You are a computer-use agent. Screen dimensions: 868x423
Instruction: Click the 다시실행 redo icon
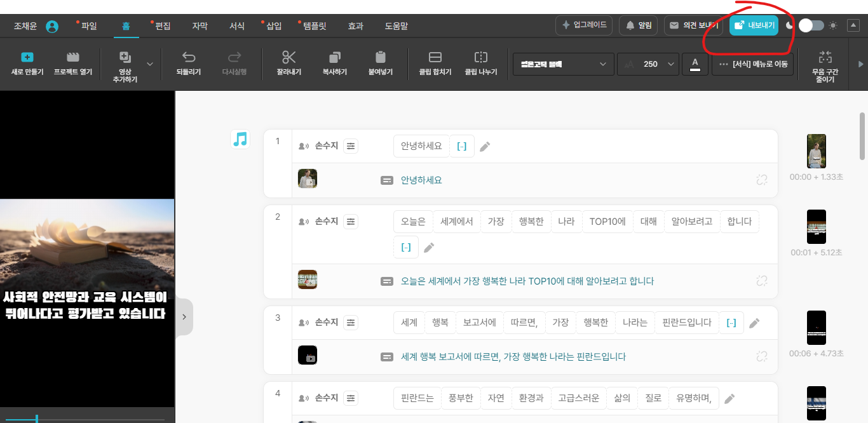[x=234, y=57]
